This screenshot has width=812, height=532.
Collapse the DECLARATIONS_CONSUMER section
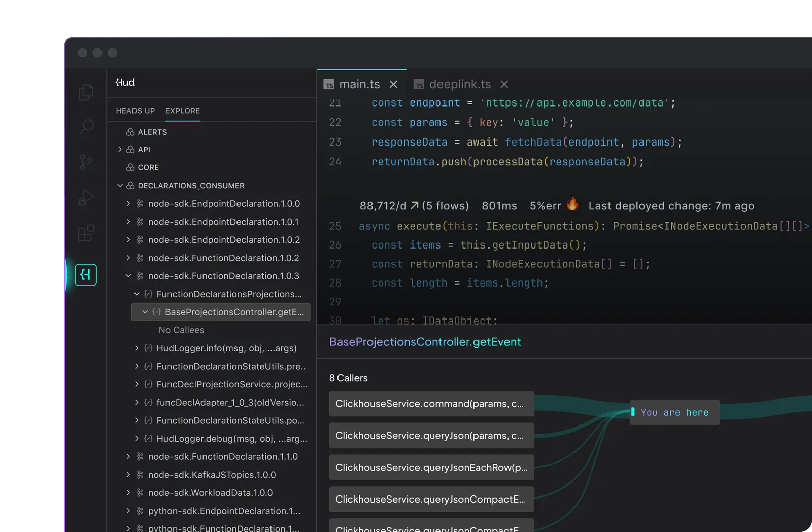click(120, 186)
